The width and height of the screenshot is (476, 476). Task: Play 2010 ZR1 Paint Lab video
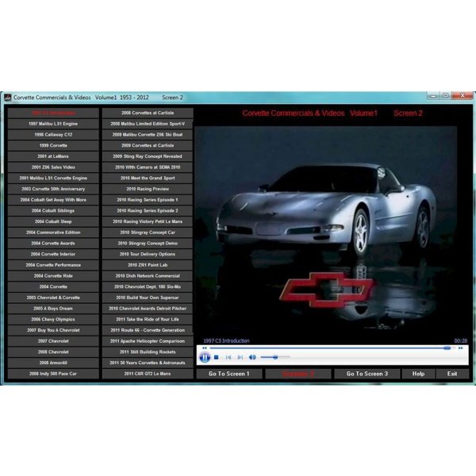pos(148,265)
